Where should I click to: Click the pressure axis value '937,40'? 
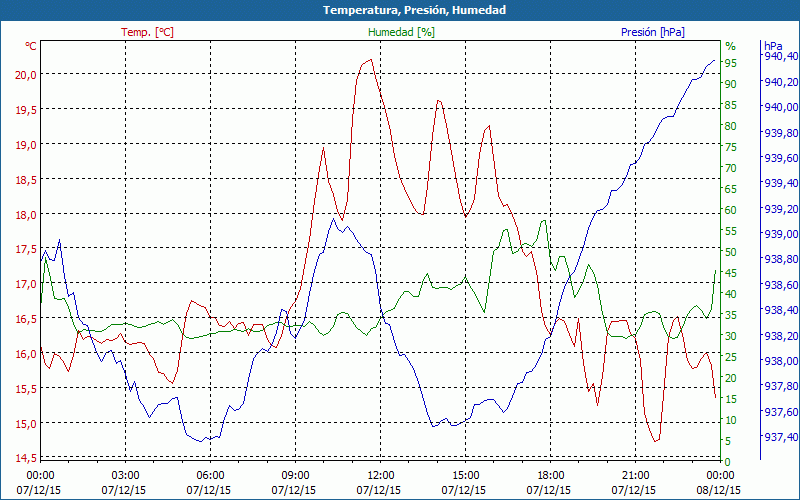(780, 437)
